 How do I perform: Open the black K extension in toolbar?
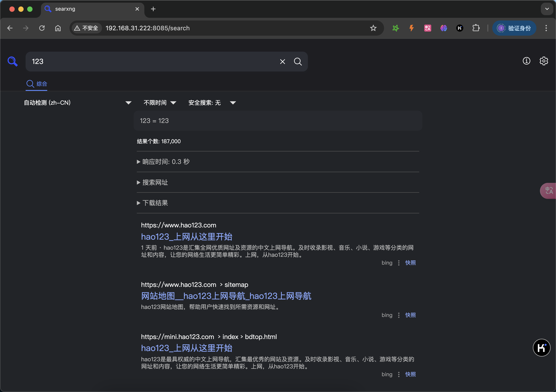tap(460, 28)
